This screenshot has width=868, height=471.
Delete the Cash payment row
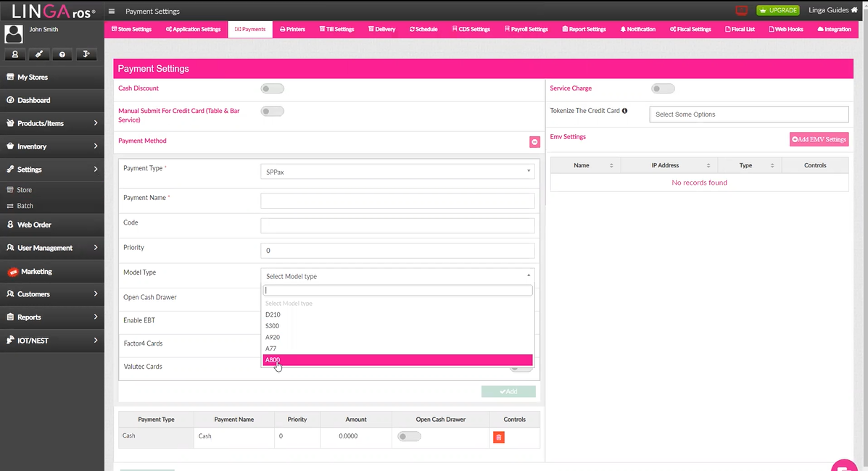tap(498, 437)
